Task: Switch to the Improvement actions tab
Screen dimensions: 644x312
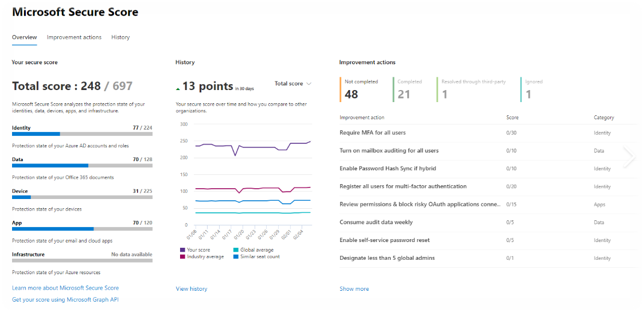Action: tap(74, 37)
